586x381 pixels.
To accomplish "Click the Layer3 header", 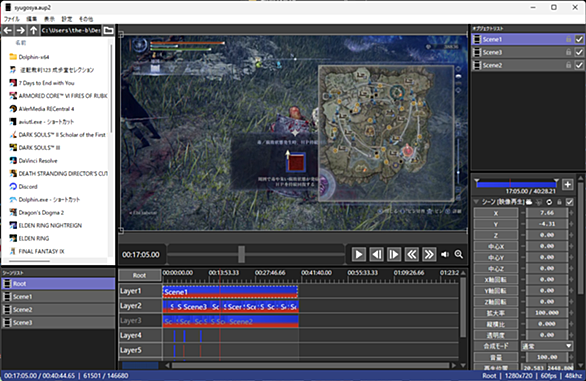I will click(140, 320).
